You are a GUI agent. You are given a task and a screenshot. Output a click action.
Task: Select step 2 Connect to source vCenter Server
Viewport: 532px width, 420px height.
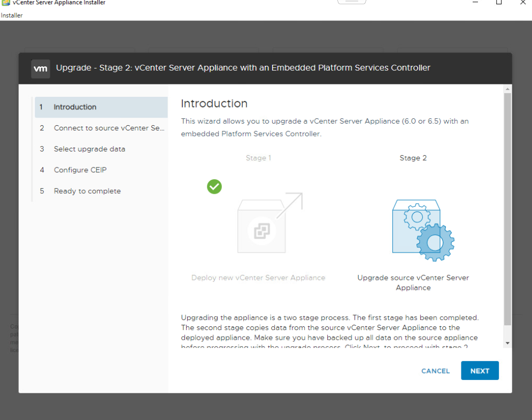101,128
